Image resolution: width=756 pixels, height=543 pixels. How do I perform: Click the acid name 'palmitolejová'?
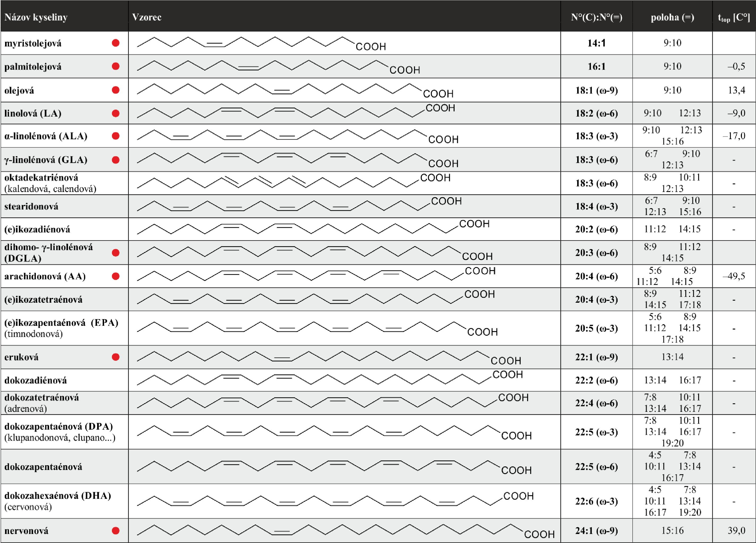33,67
